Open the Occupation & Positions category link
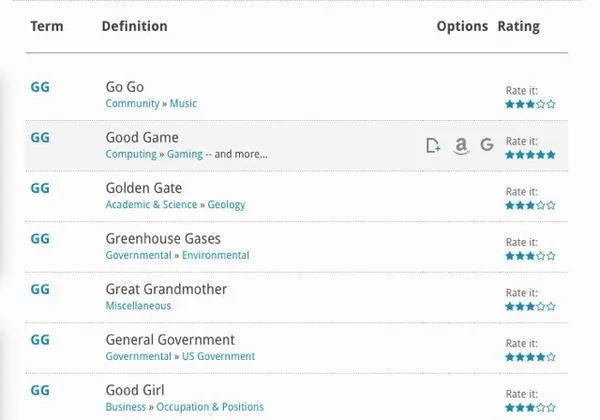Image resolution: width=600 pixels, height=420 pixels. click(x=210, y=407)
